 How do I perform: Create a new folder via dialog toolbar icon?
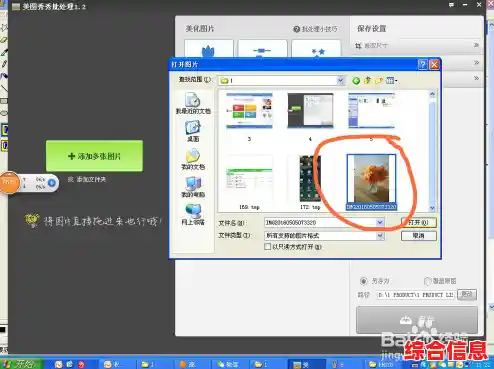379,81
